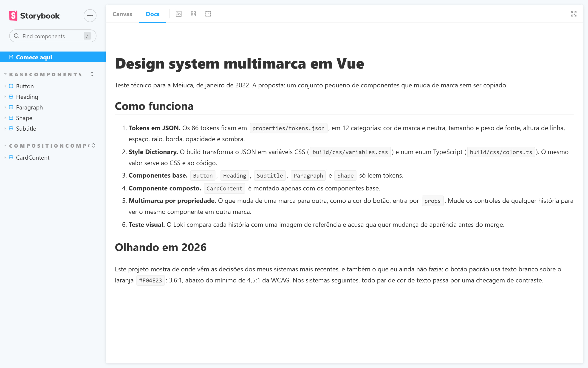Click the search magnifier icon
This screenshot has width=588, height=368.
click(17, 36)
